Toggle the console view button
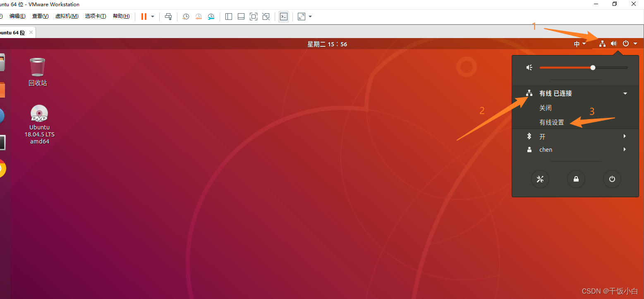This screenshot has width=644, height=299. [x=284, y=17]
